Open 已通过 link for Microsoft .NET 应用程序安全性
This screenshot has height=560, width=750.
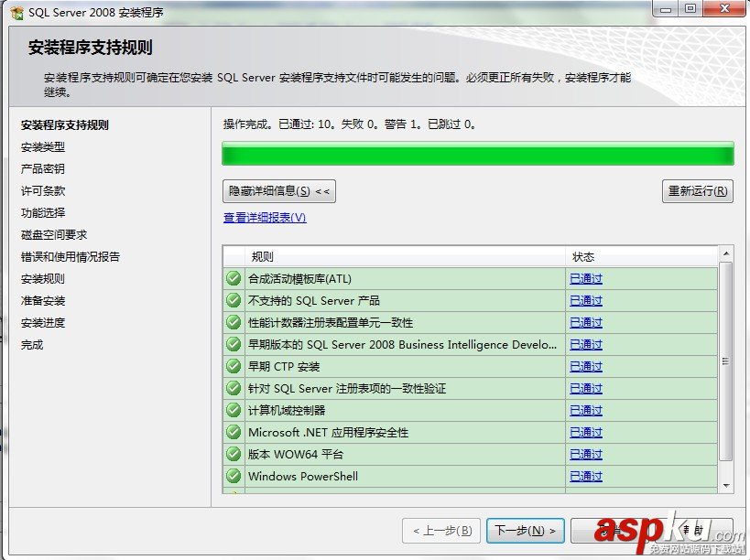pyautogui.click(x=586, y=433)
